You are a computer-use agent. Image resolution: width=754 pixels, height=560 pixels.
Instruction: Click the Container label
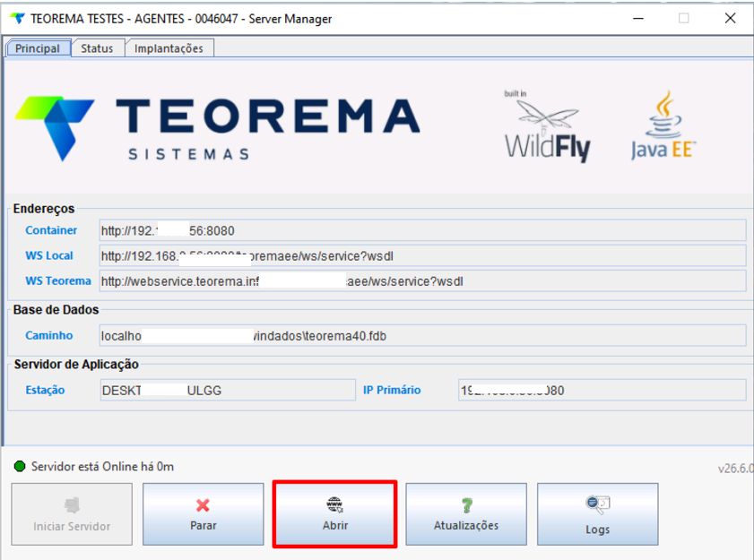[x=51, y=230]
